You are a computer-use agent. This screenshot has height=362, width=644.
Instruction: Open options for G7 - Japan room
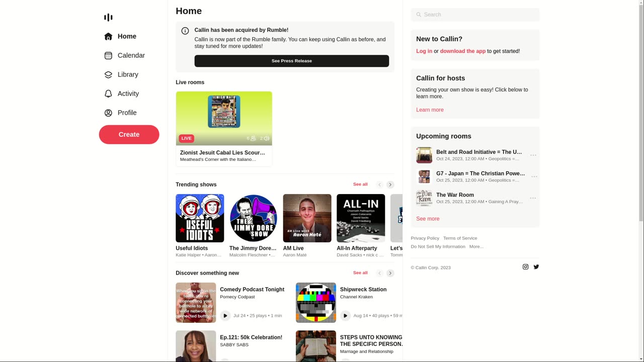coord(533,176)
